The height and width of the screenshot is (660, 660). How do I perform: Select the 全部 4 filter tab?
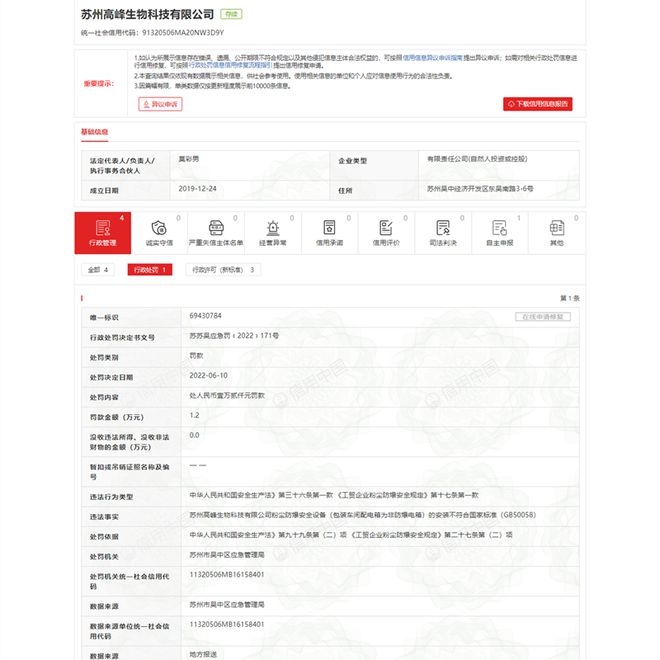tap(98, 270)
